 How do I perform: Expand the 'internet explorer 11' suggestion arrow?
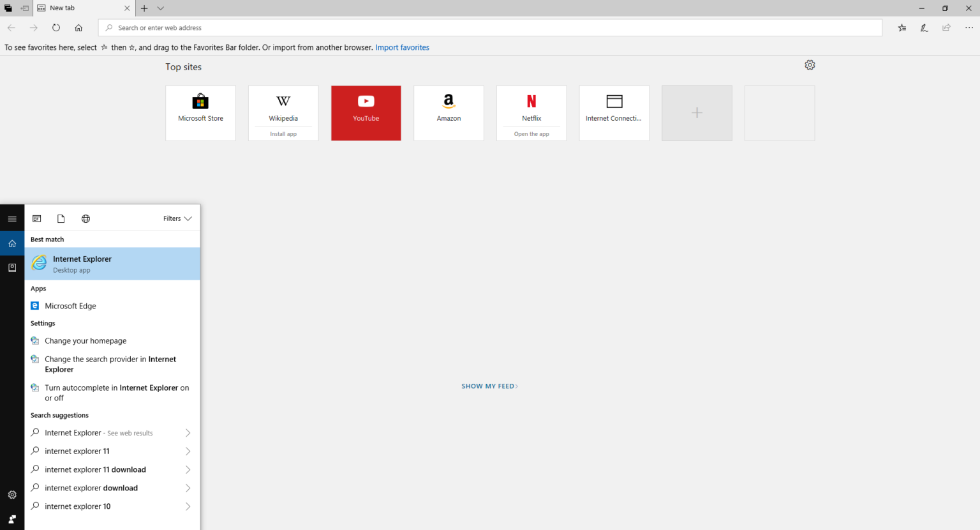[x=188, y=451]
